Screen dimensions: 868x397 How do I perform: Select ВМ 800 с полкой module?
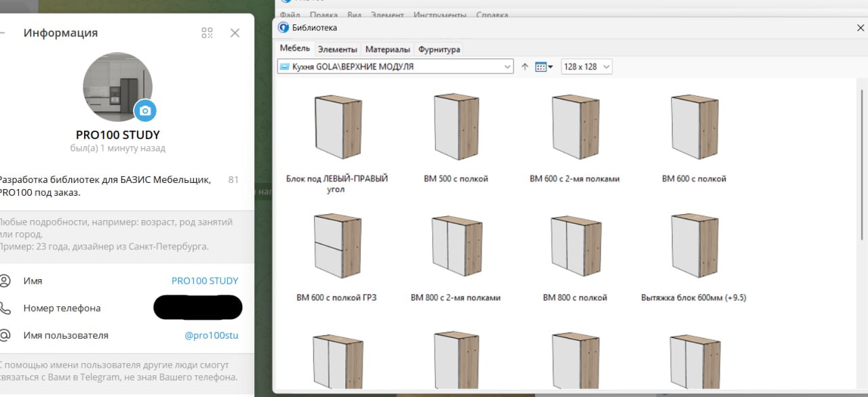tap(574, 257)
